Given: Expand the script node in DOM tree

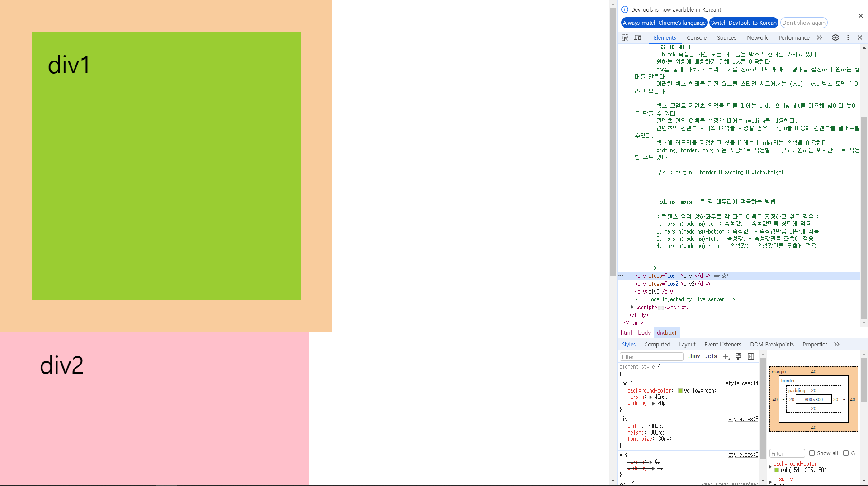Looking at the screenshot, I should click(632, 307).
